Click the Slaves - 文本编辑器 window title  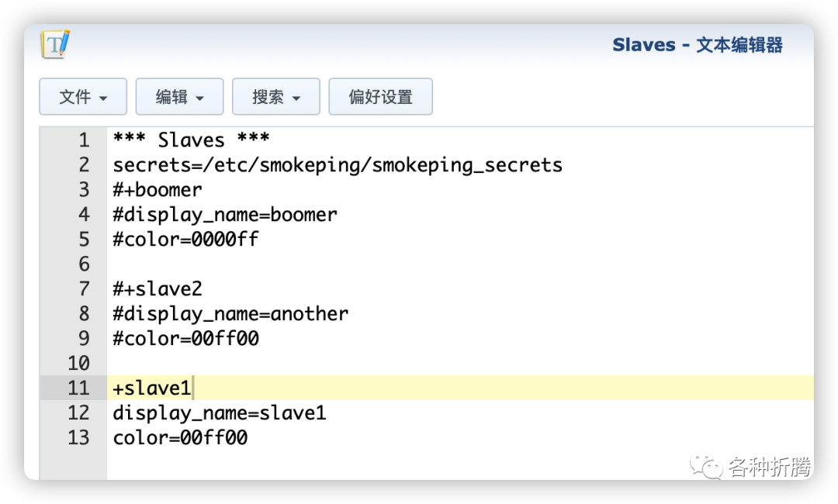[698, 45]
